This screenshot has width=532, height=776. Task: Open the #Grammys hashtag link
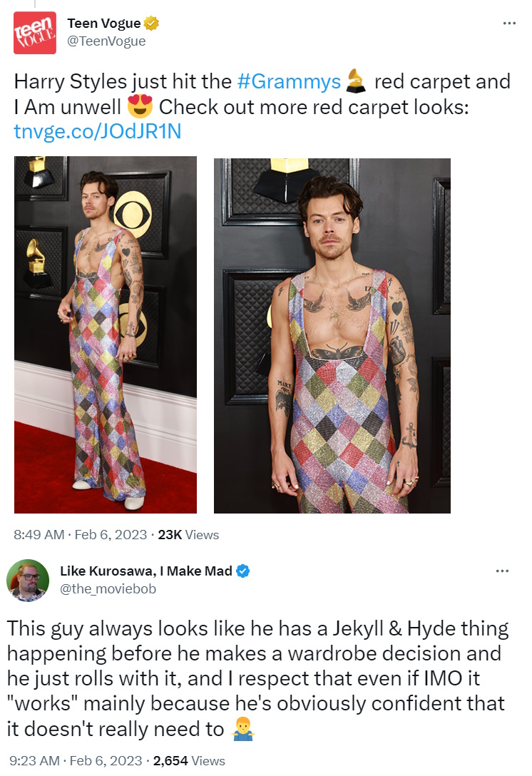click(x=289, y=81)
